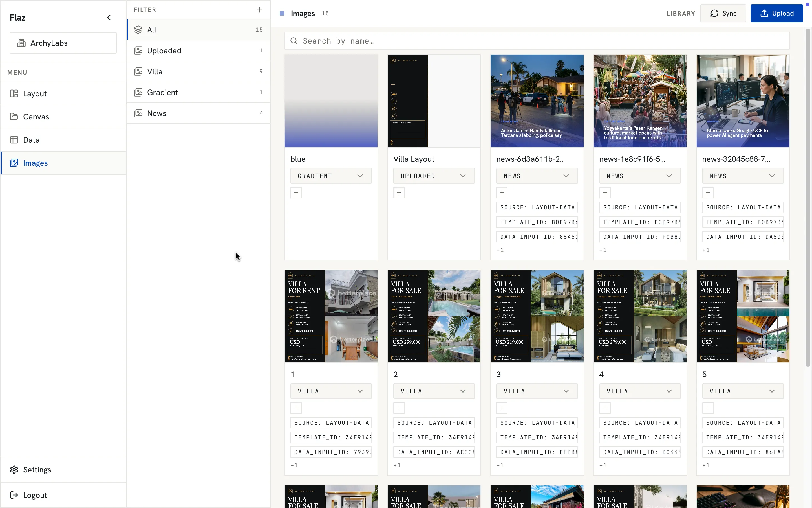The height and width of the screenshot is (508, 812).
Task: Upload a new image
Action: click(x=776, y=13)
